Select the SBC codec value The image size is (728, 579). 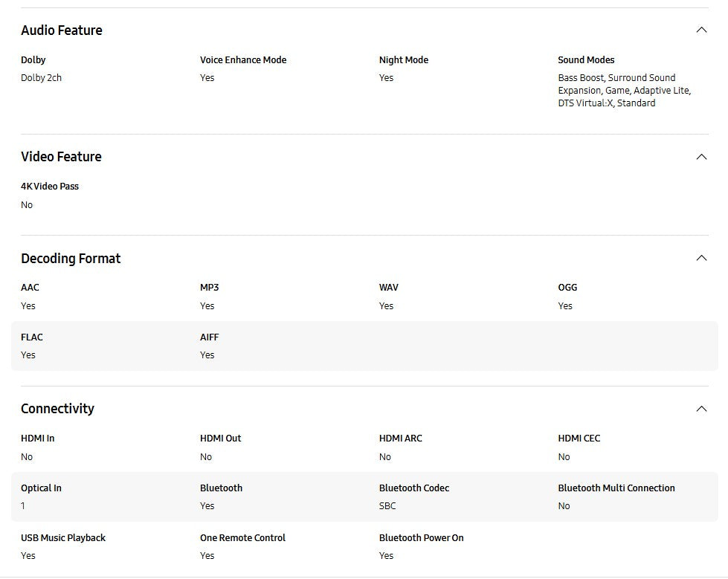click(x=387, y=506)
